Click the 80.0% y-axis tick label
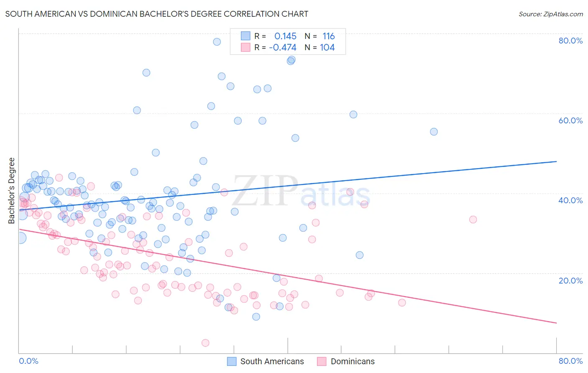Image resolution: width=588 pixels, height=373 pixels. click(x=570, y=41)
